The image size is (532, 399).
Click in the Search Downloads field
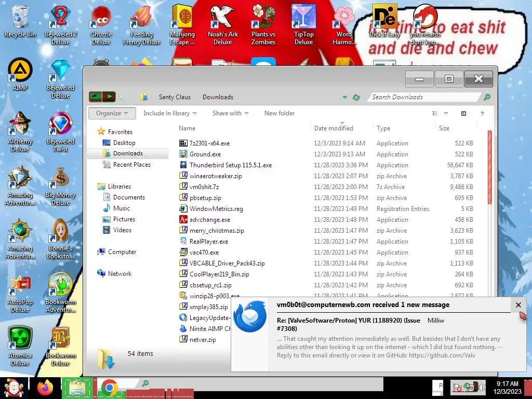[x=424, y=97]
